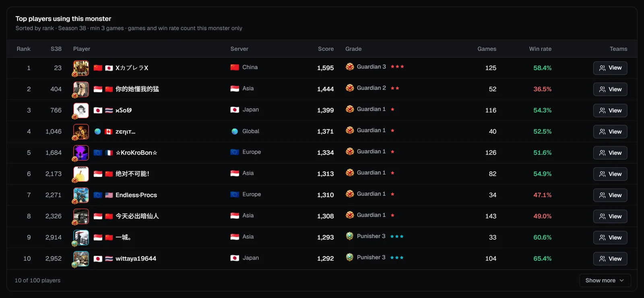View teams for XカブレラX
This screenshot has height=298, width=644.
pos(610,68)
